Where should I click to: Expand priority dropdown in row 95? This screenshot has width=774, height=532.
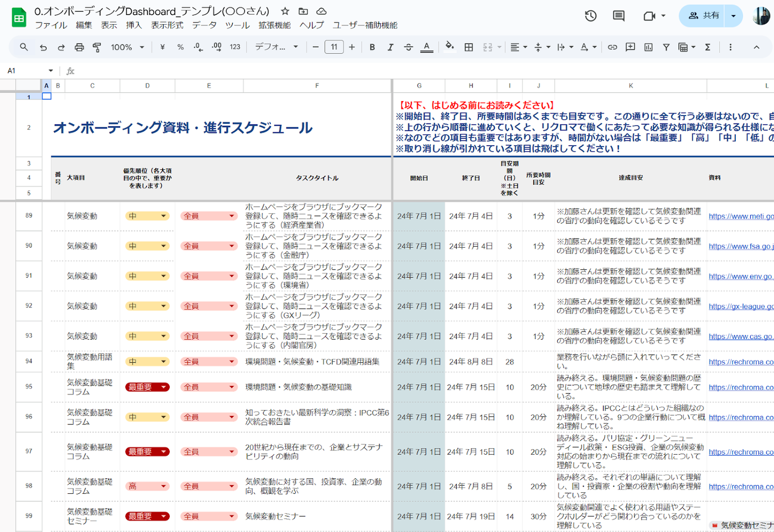point(163,387)
